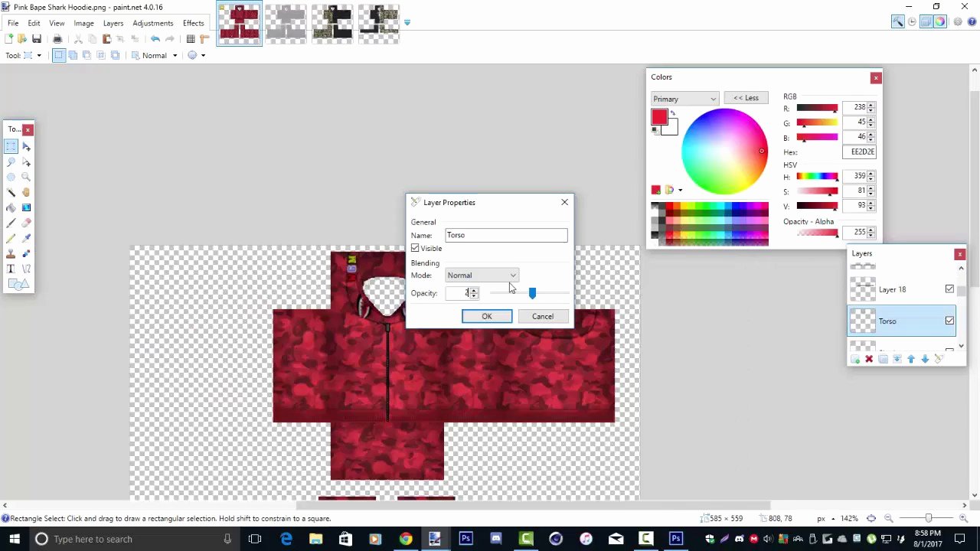980x551 pixels.
Task: Select the Paintbrush tool
Action: click(x=11, y=223)
